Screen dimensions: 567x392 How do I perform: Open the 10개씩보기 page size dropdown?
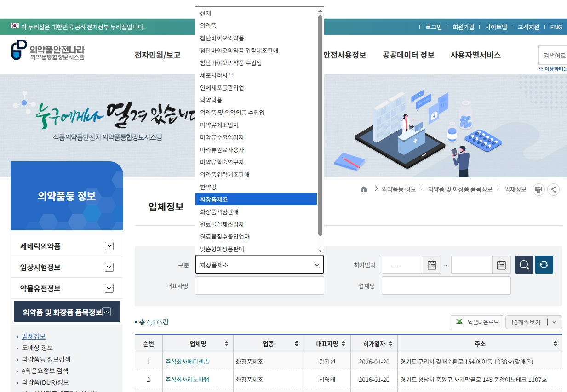533,322
